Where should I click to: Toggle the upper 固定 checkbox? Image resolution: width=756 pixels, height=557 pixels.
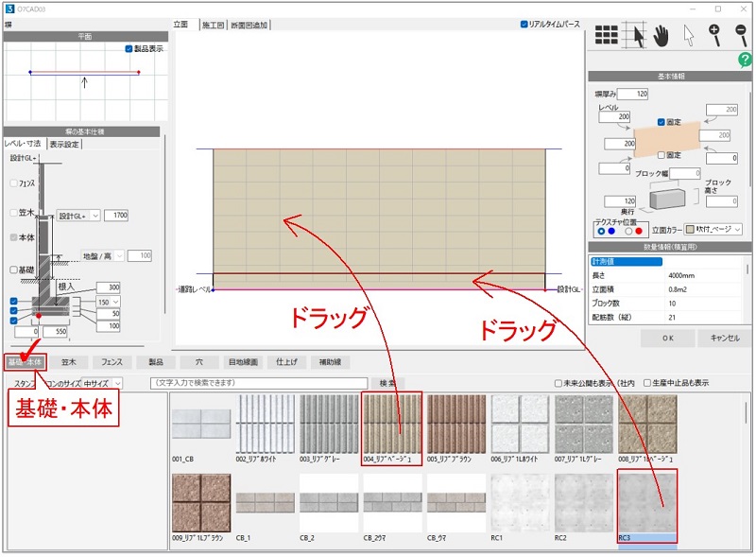click(x=661, y=122)
